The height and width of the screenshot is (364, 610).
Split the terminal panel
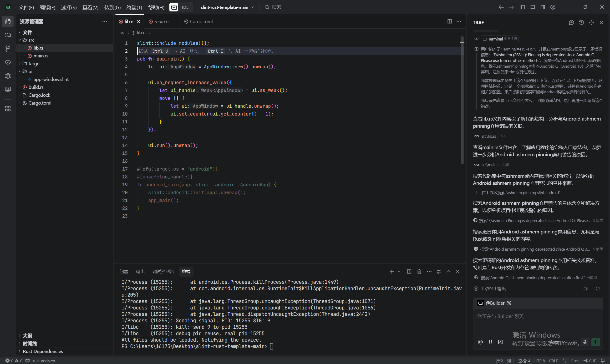(x=409, y=272)
